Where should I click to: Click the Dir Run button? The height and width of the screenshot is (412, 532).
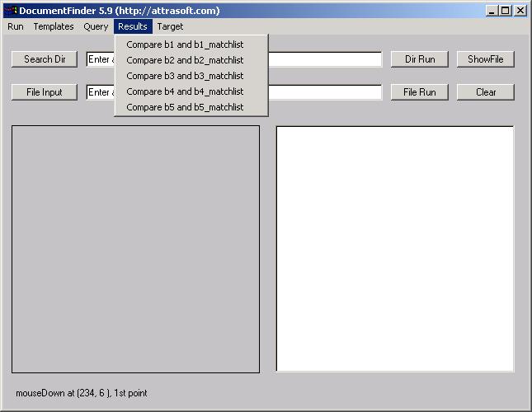pos(419,59)
